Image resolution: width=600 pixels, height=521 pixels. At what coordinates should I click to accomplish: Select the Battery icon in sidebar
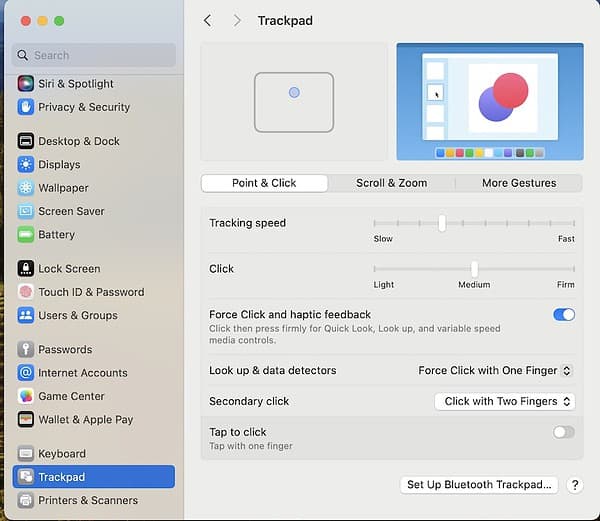tap(26, 234)
